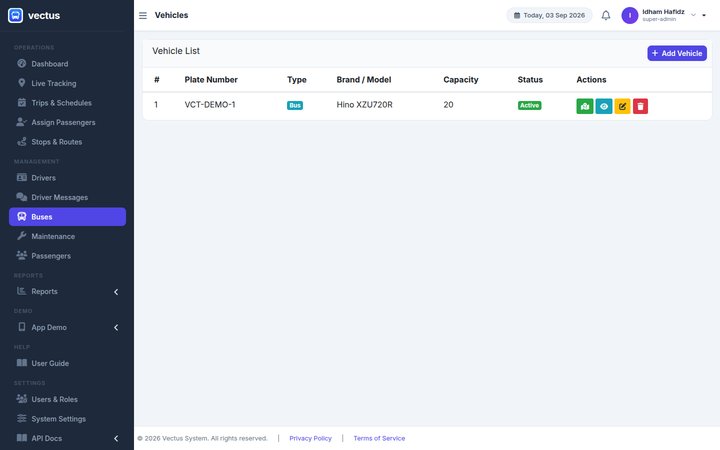
Task: Select the Buses menu item
Action: (68, 217)
